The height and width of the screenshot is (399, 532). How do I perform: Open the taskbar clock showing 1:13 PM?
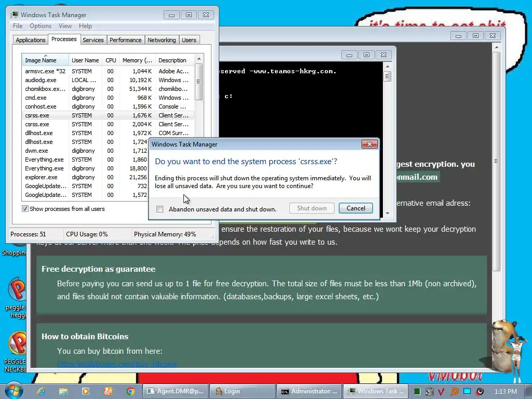click(x=505, y=392)
